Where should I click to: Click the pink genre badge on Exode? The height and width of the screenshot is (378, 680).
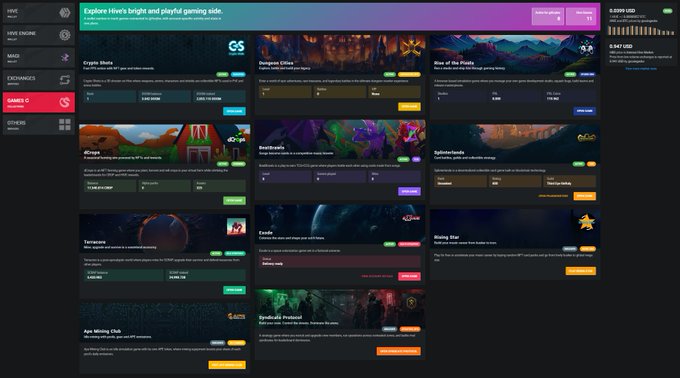(409, 244)
